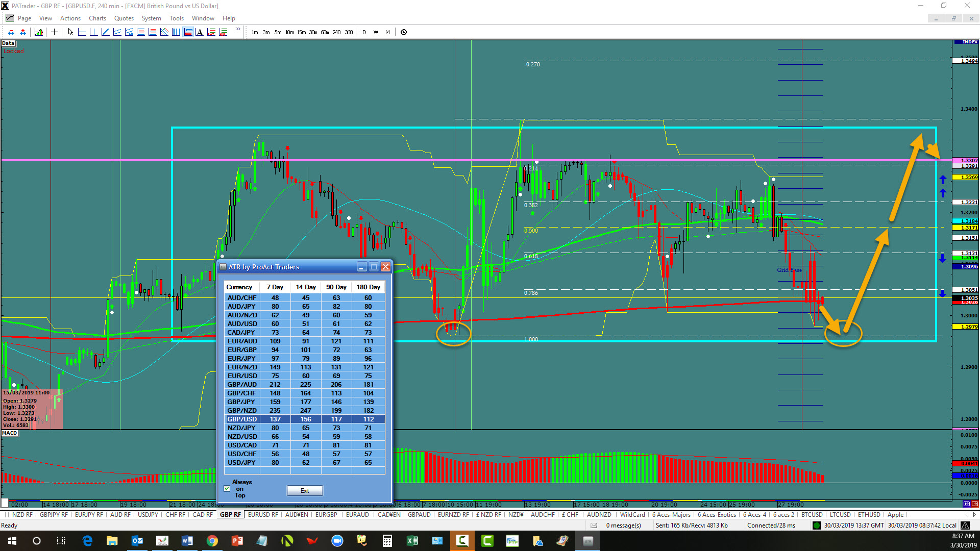The image size is (980, 551).
Task: Switch the chart to 15m timeframe
Action: click(x=301, y=32)
